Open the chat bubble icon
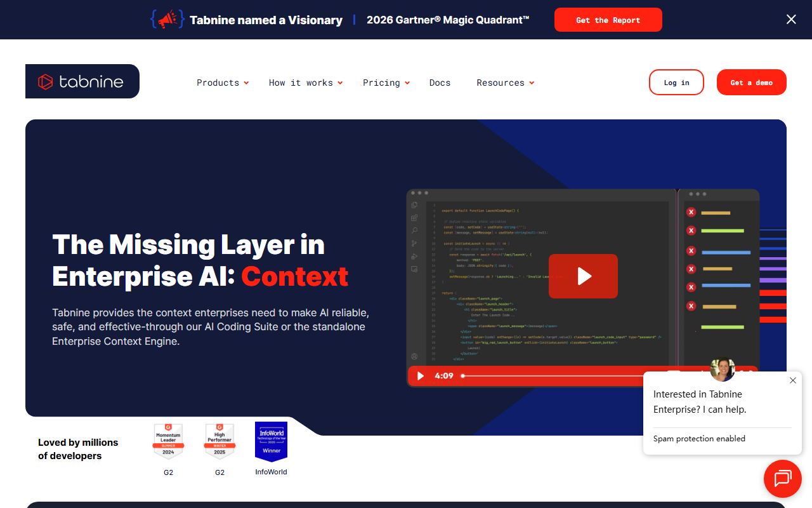The image size is (812, 508). tap(783, 478)
